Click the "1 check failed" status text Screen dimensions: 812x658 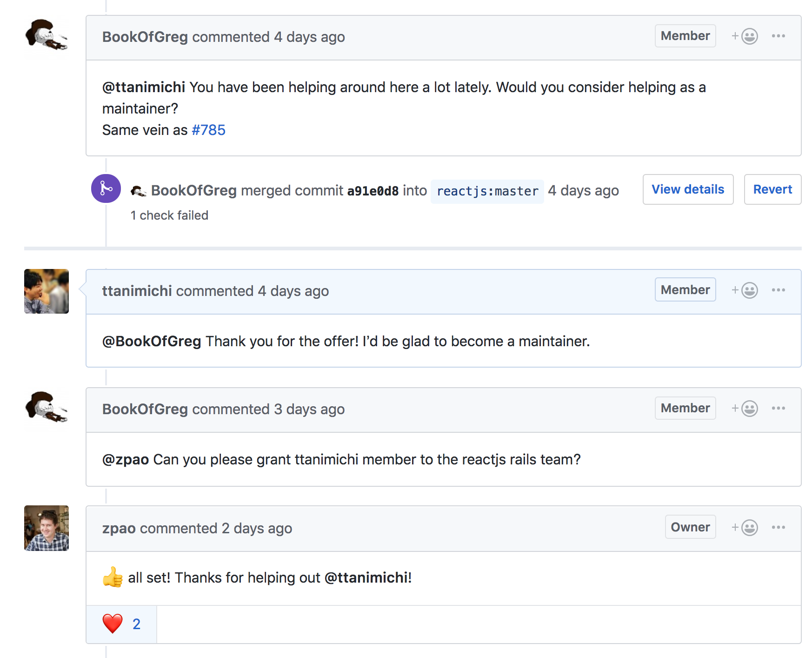click(169, 215)
